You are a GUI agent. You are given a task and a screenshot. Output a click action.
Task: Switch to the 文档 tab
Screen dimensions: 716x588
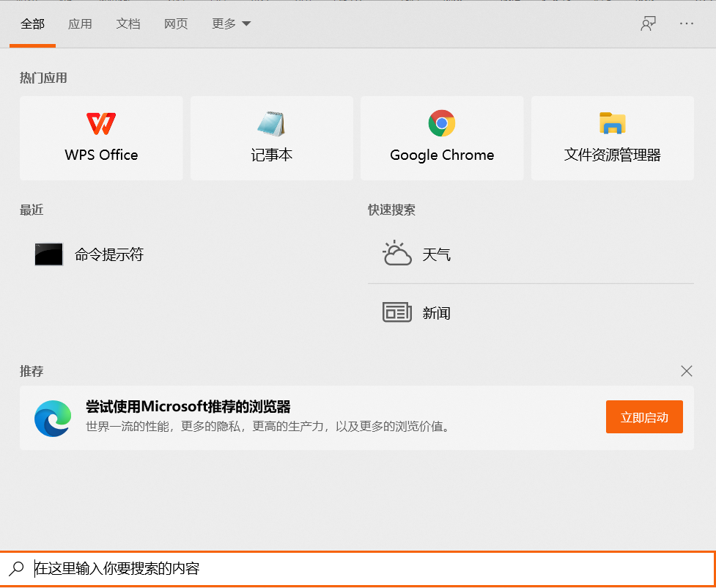[128, 23]
